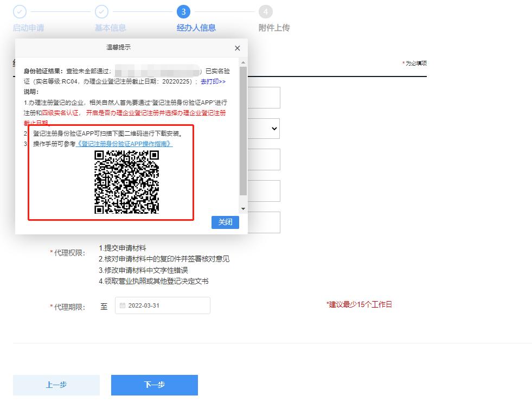Screen dimensions: 532x402
Task: Click the 下一步 button
Action: click(155, 385)
